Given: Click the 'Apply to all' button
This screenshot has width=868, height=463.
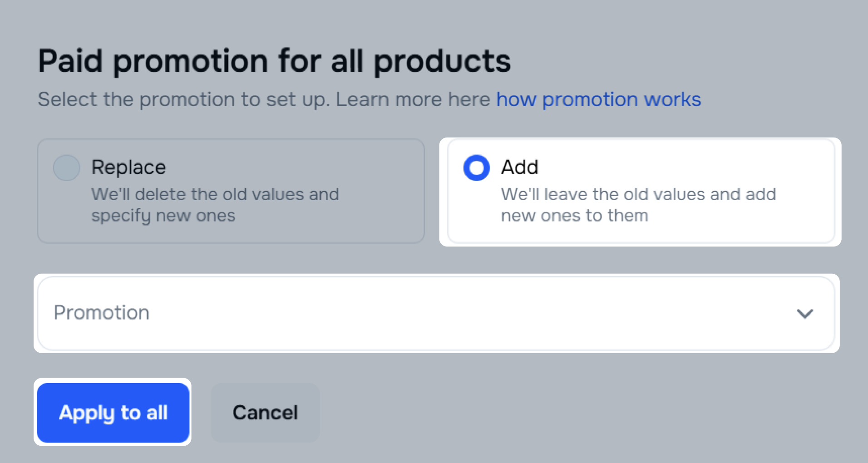Looking at the screenshot, I should pos(113,413).
